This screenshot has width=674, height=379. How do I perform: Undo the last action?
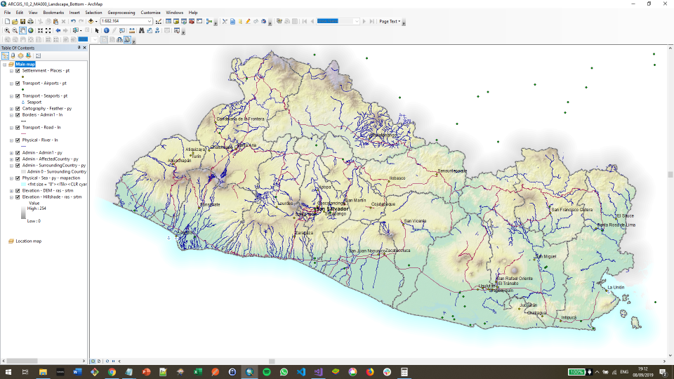74,21
